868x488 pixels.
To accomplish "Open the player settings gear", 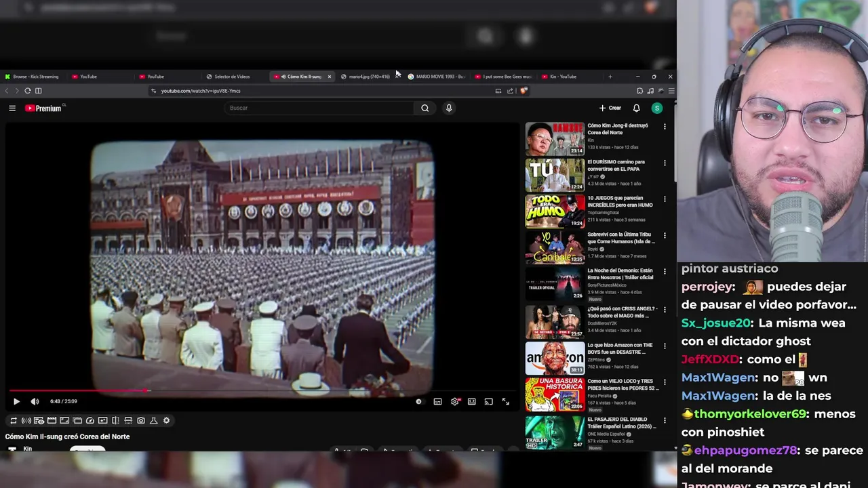I will click(455, 401).
